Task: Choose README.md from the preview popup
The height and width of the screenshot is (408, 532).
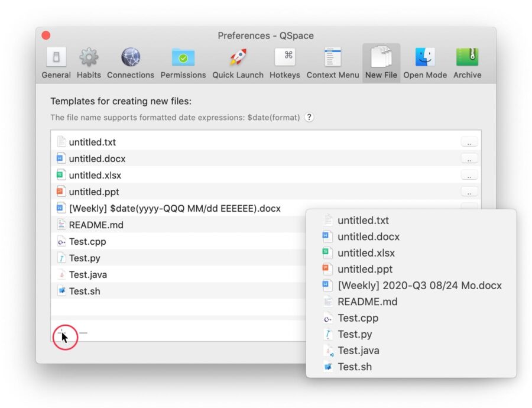Action: 367,302
